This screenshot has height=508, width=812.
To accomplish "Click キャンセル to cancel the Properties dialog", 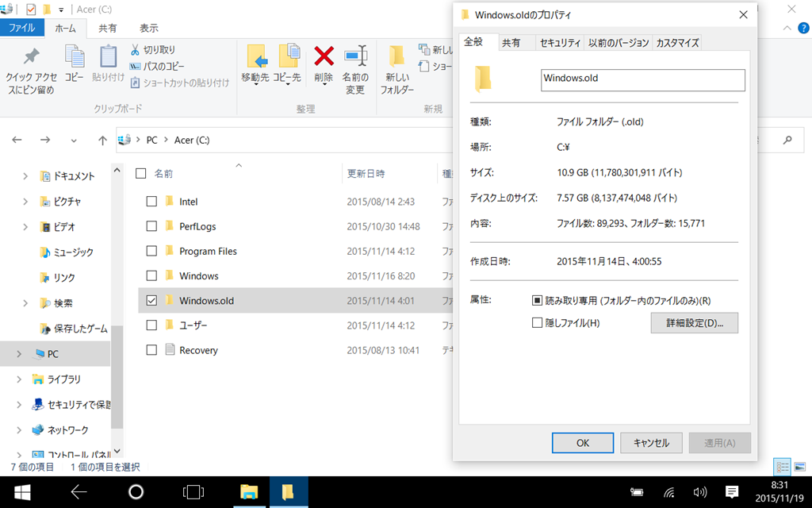I will [x=651, y=443].
